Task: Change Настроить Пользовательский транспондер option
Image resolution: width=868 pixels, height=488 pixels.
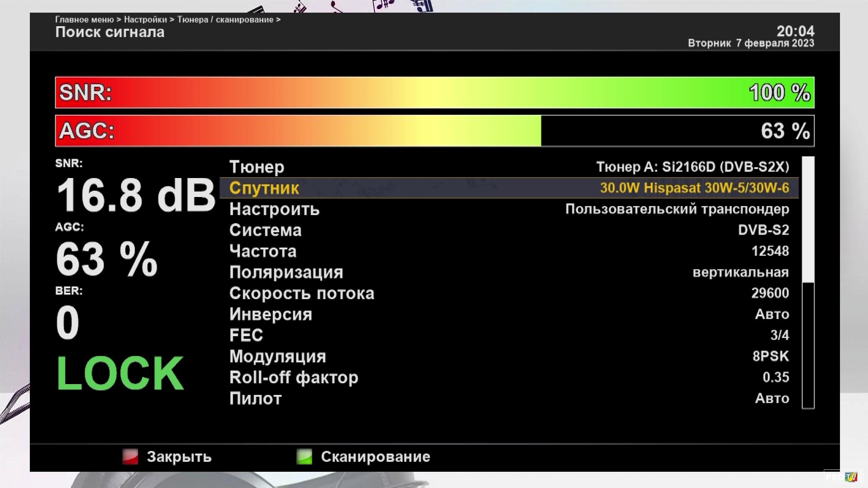Action: click(677, 209)
